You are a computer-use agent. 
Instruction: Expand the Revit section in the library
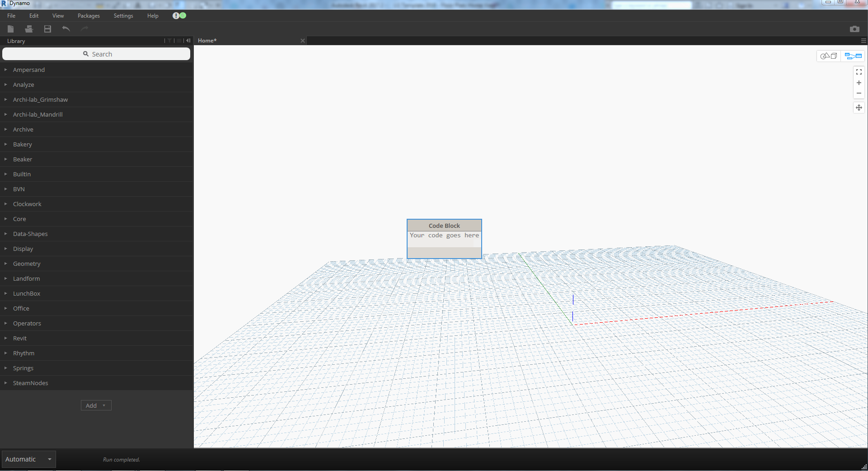[19, 338]
